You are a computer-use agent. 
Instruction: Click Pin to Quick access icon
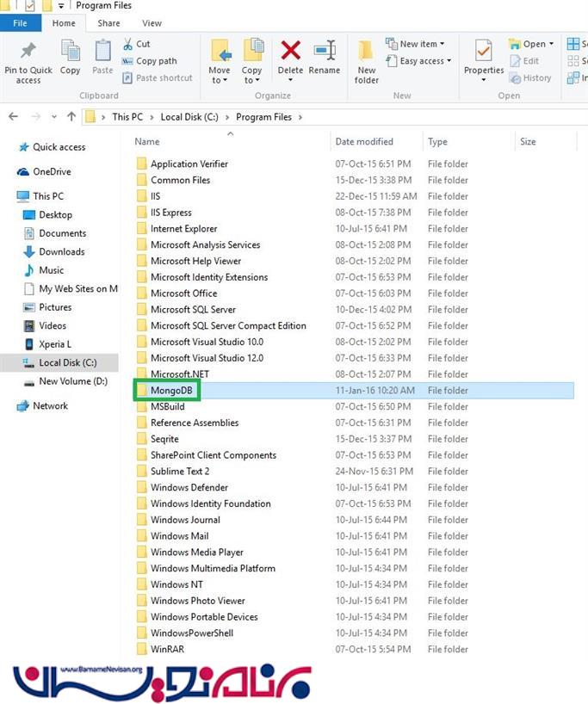(x=28, y=51)
